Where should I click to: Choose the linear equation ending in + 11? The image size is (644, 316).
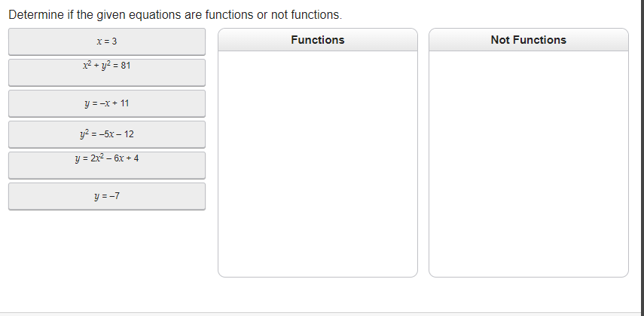pyautogui.click(x=107, y=103)
